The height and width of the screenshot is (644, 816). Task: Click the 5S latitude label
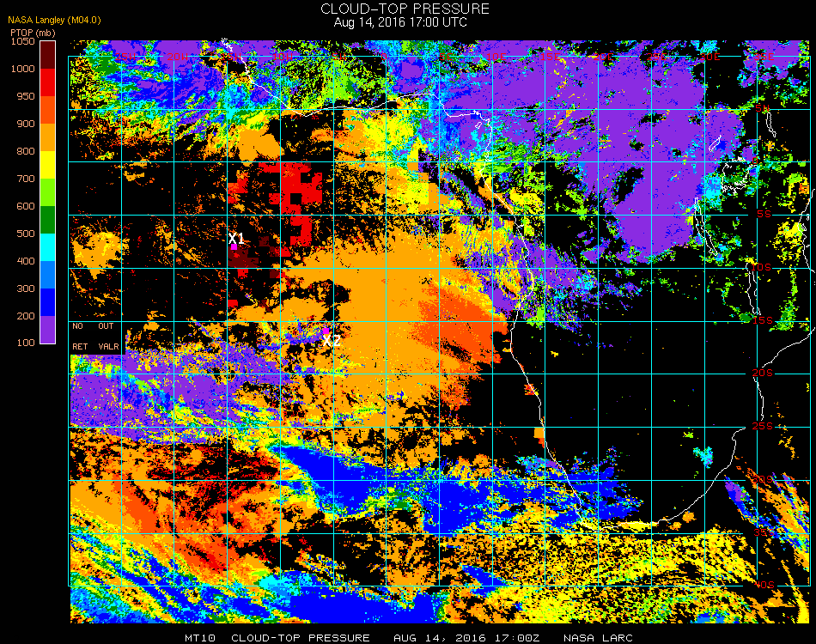coord(764,215)
